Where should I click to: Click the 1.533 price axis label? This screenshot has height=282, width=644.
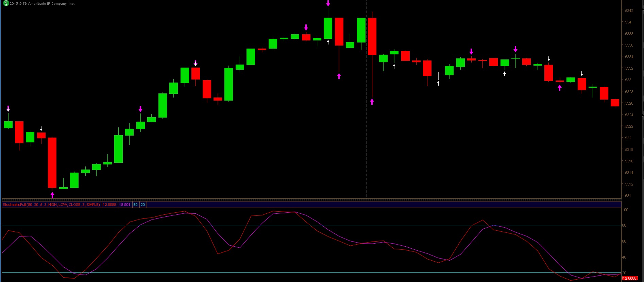pyautogui.click(x=626, y=80)
